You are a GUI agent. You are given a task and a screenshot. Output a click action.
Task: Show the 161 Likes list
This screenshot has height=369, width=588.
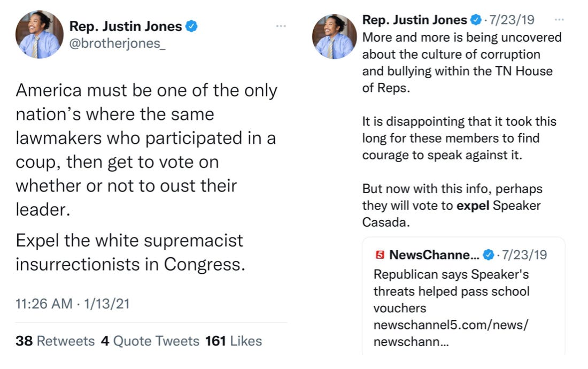coord(234,341)
